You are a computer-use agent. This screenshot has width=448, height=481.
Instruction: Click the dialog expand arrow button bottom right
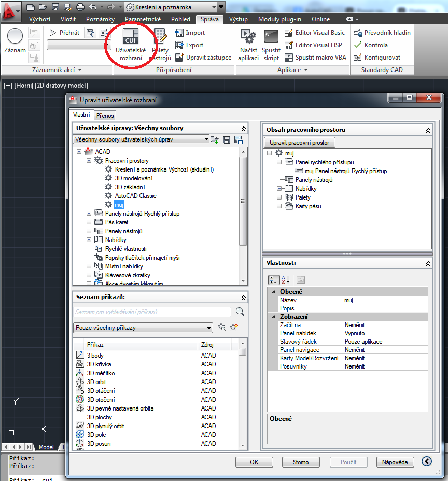[427, 461]
